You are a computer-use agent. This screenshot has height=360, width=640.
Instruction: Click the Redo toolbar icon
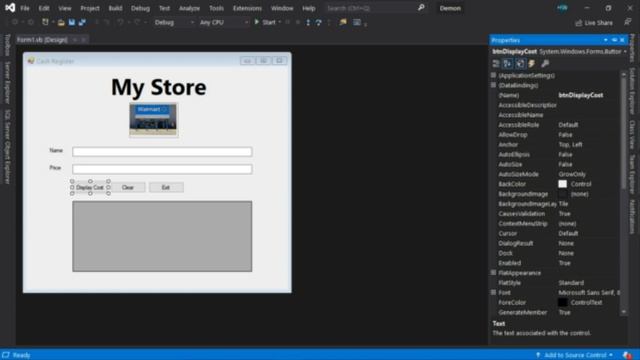(x=137, y=22)
